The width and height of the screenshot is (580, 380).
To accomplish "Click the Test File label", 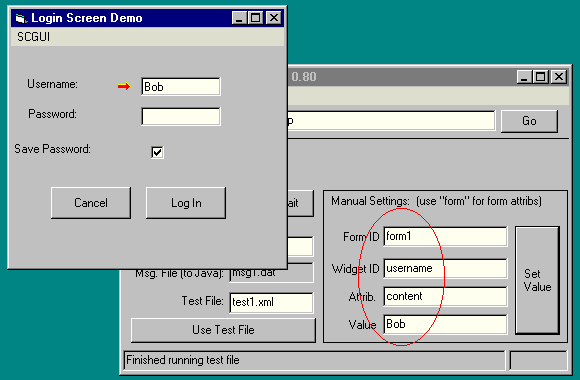I will pyautogui.click(x=202, y=301).
